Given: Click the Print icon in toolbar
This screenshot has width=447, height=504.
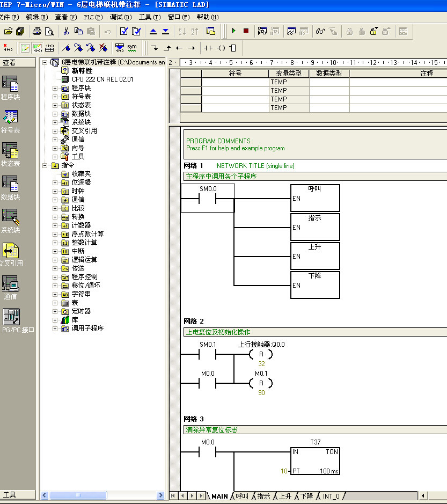Looking at the screenshot, I should pyautogui.click(x=37, y=31).
